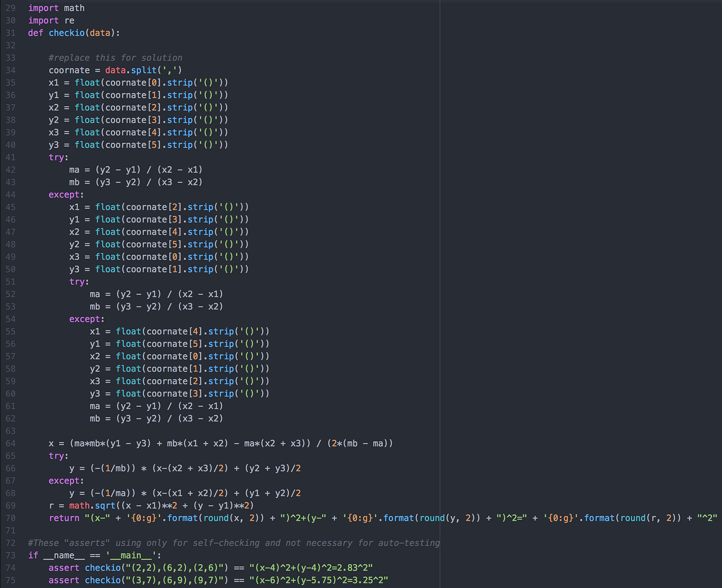Image resolution: width=722 pixels, height=588 pixels.
Task: Click the format method call on line 70
Action: 184,518
